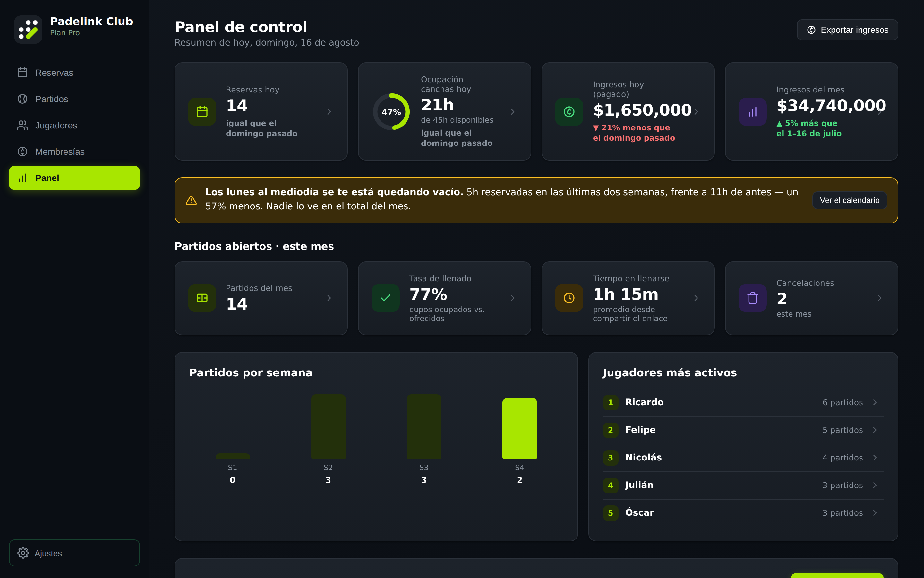Screen dimensions: 924x578
Task: Click rank badge 5 next to Óscar
Action: point(611,512)
